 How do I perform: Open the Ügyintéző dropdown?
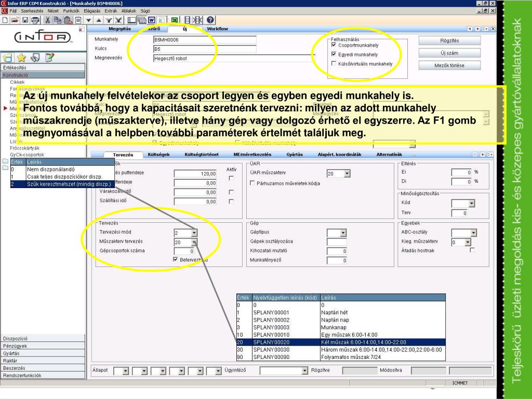coord(304,371)
